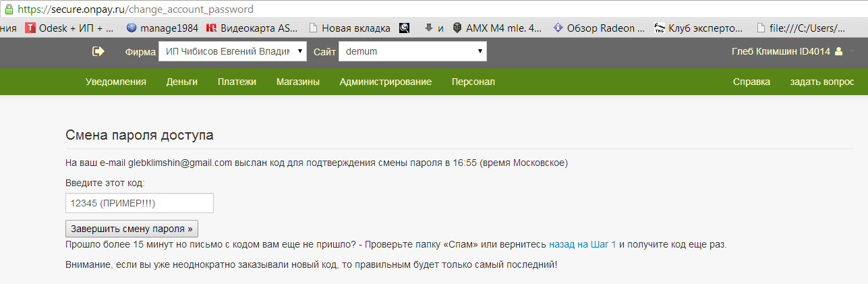This screenshot has width=868, height=284.
Task: Expand the Фирма company dropdown
Action: 232,51
